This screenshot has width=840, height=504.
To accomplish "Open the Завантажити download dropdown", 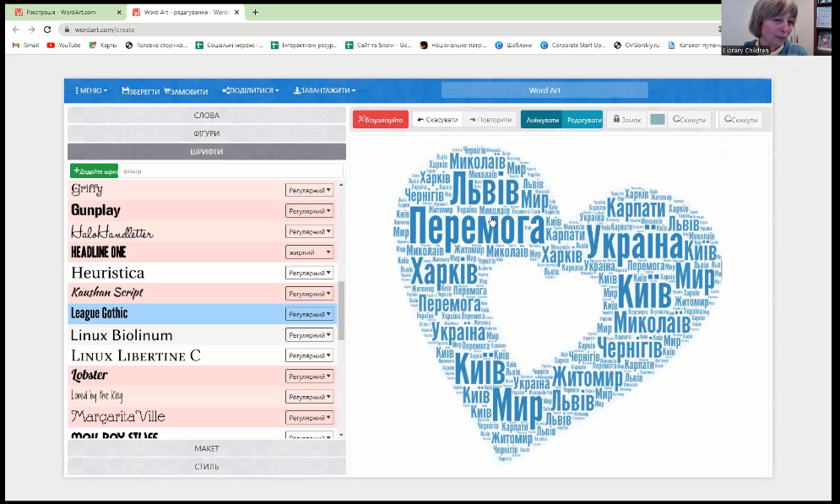I will (324, 91).
